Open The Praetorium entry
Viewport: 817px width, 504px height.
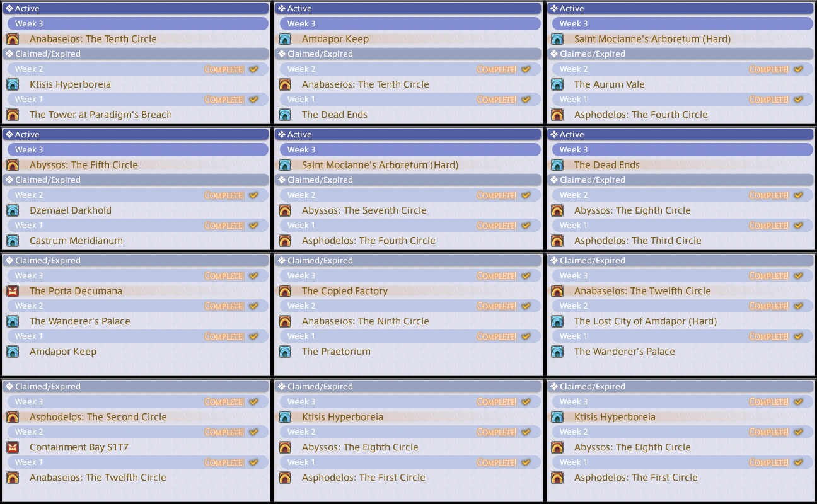click(336, 352)
